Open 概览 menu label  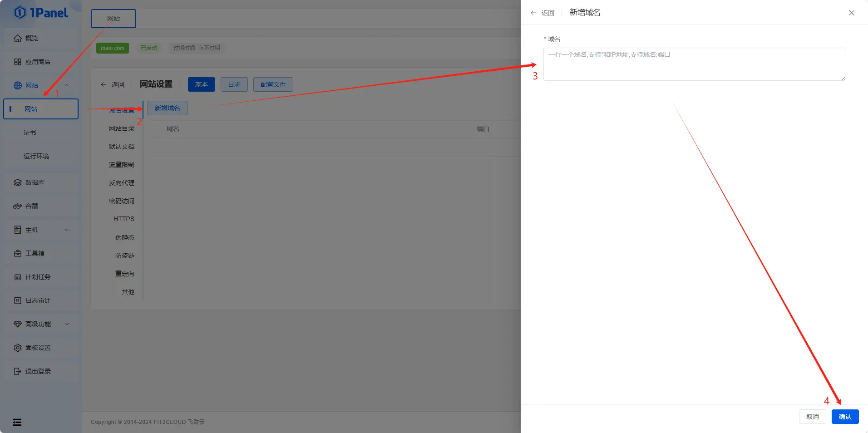[x=32, y=38]
